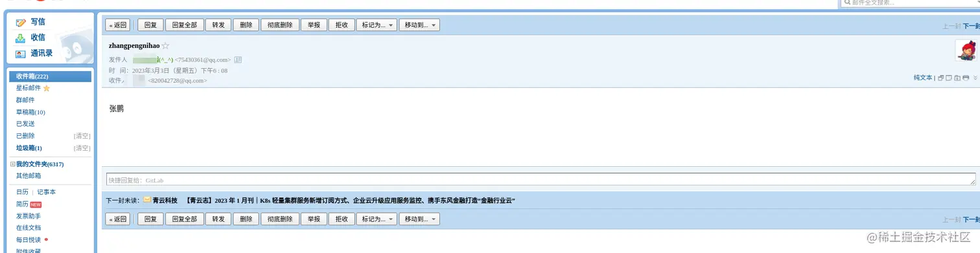Select 收件箱(222) folder

pyautogui.click(x=51, y=76)
